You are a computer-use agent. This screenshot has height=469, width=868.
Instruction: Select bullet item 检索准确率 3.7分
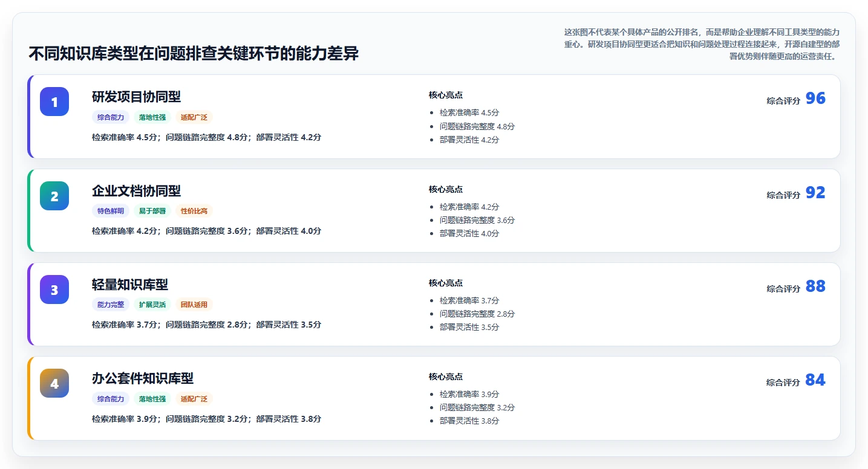click(469, 300)
